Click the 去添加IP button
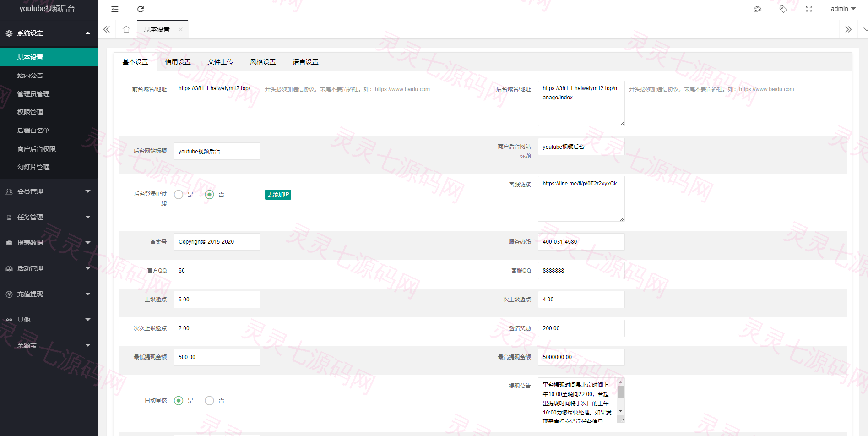Viewport: 868px width, 436px height. pos(278,195)
